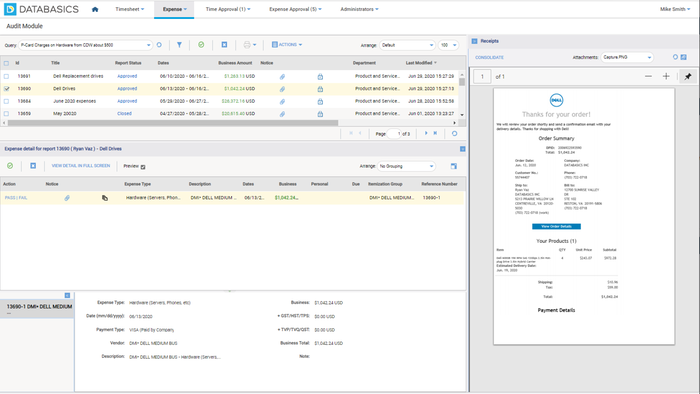The width and height of the screenshot is (700, 394).
Task: Open the ACTIONS dropdown
Action: pyautogui.click(x=287, y=45)
